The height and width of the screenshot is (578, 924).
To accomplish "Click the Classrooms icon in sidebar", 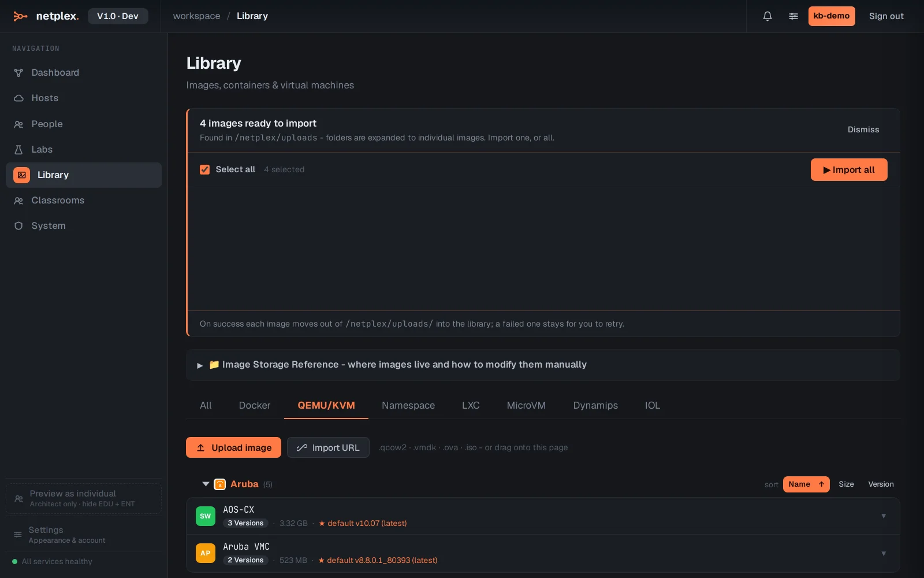I will (x=18, y=201).
